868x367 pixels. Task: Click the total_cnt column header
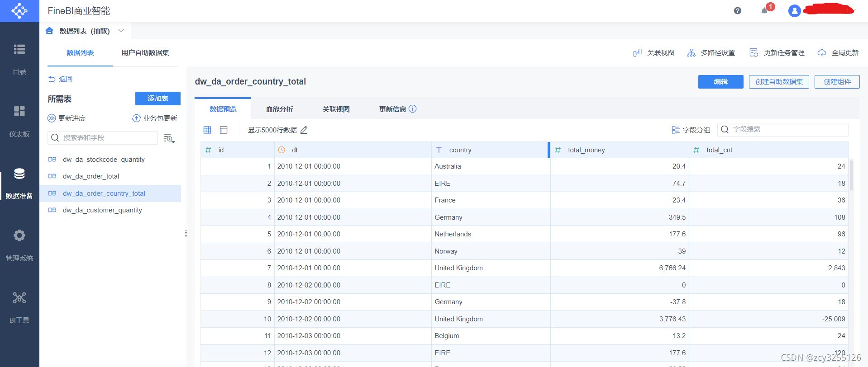coord(768,150)
